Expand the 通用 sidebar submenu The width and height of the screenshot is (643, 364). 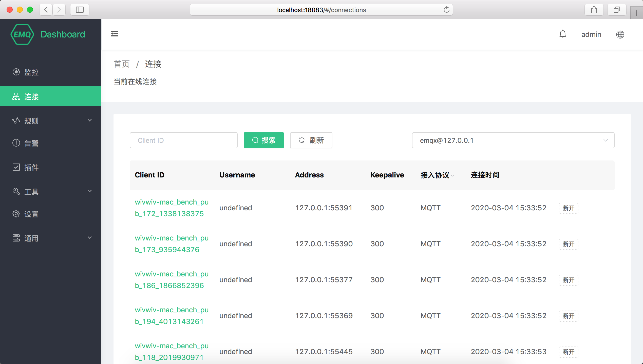point(51,238)
